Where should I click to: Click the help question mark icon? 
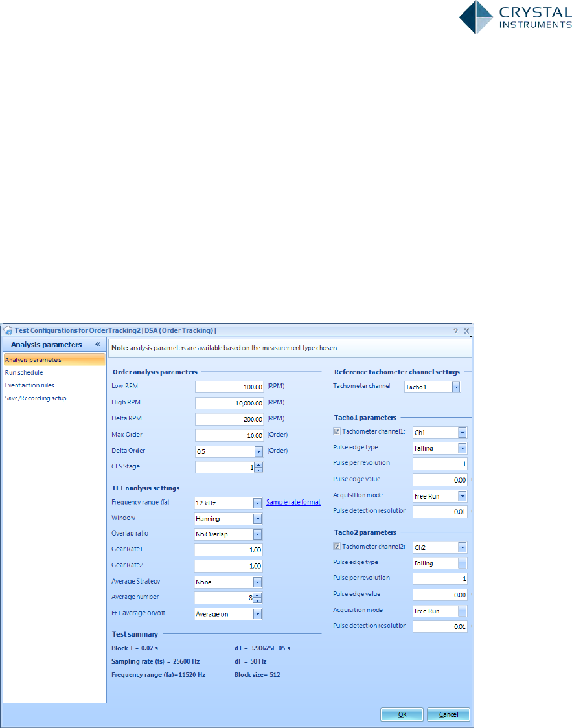pos(455,331)
